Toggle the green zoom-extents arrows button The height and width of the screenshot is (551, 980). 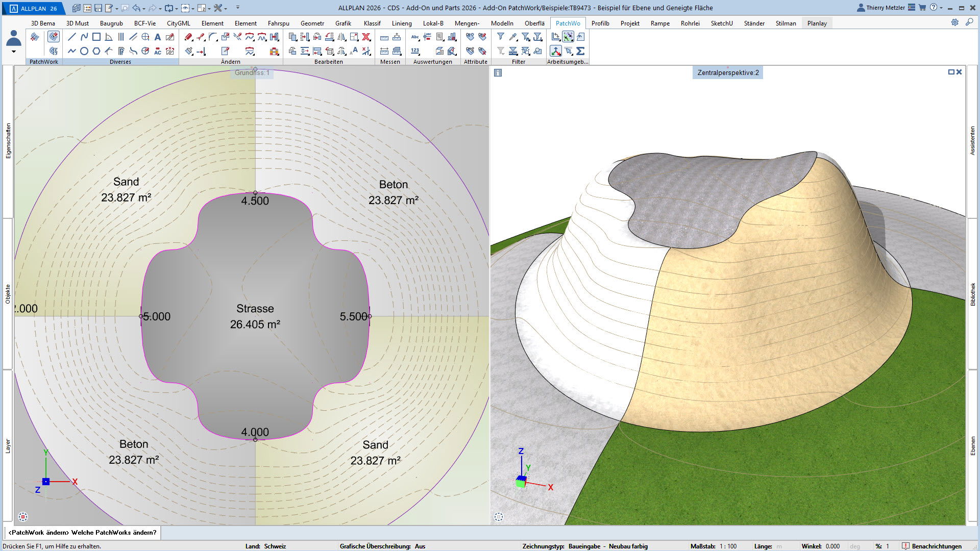click(x=568, y=37)
